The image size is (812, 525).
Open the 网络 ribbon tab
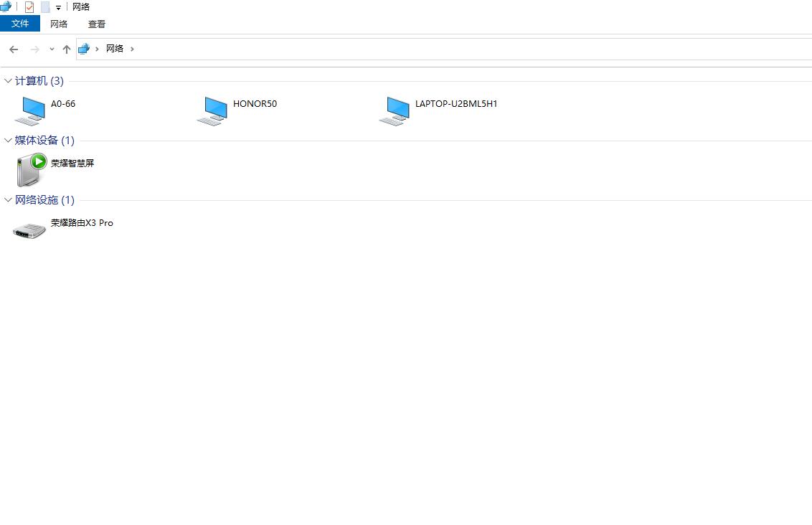click(59, 24)
